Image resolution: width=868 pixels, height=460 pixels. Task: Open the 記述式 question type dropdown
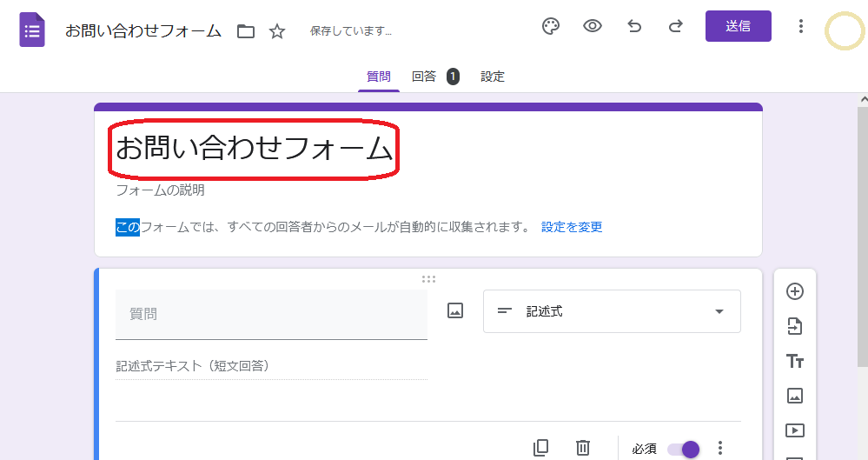pos(612,311)
